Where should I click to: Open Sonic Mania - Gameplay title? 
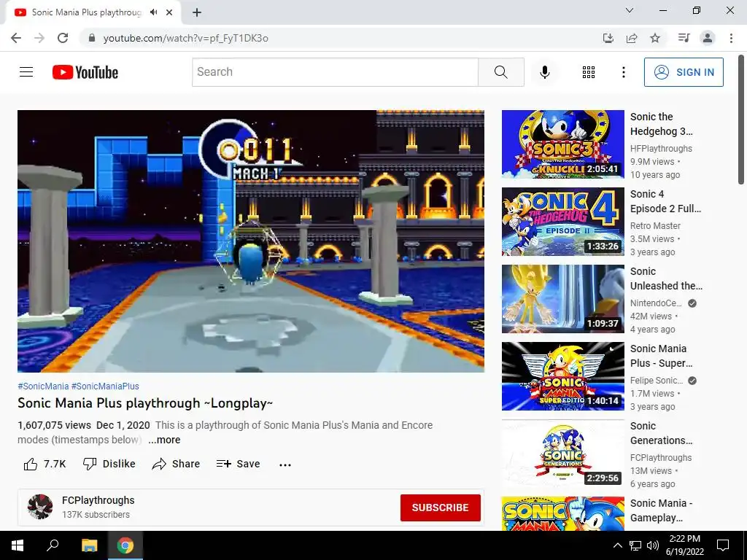pyautogui.click(x=661, y=510)
